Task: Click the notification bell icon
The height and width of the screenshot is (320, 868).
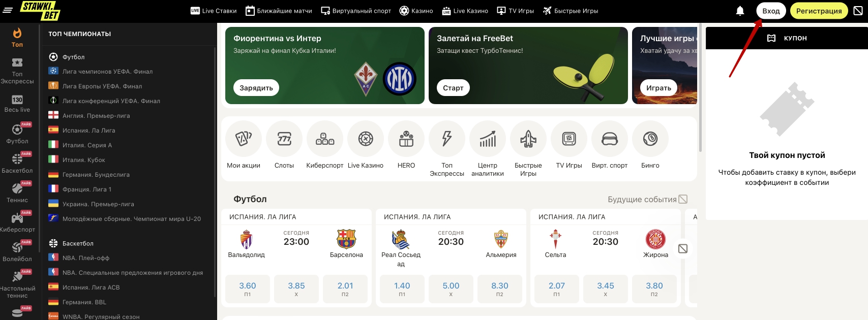Action: click(x=740, y=11)
